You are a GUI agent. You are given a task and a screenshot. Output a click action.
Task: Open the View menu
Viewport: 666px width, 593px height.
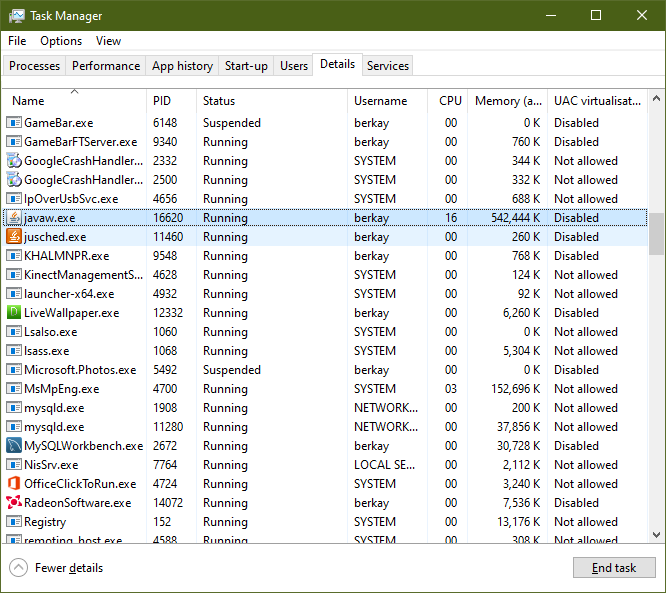[x=108, y=41]
